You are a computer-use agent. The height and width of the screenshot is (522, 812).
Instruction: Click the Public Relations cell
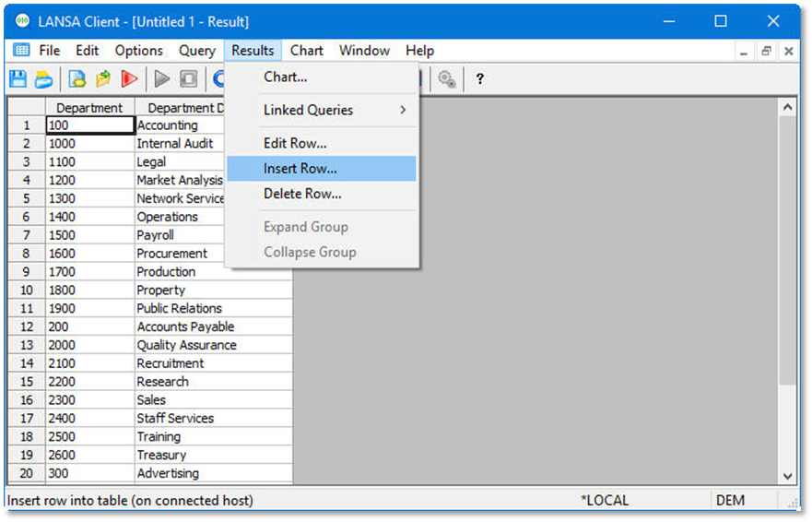[213, 308]
